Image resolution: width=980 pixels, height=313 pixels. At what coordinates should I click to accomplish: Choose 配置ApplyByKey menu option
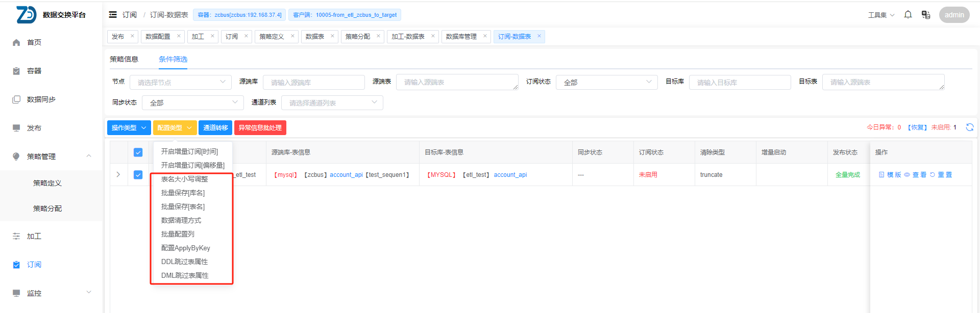coord(186,248)
